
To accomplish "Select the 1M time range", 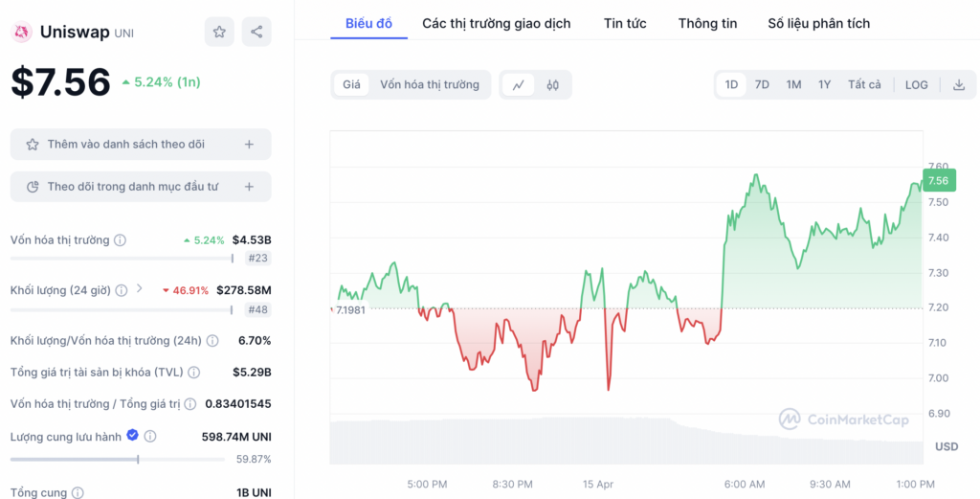I will [793, 85].
